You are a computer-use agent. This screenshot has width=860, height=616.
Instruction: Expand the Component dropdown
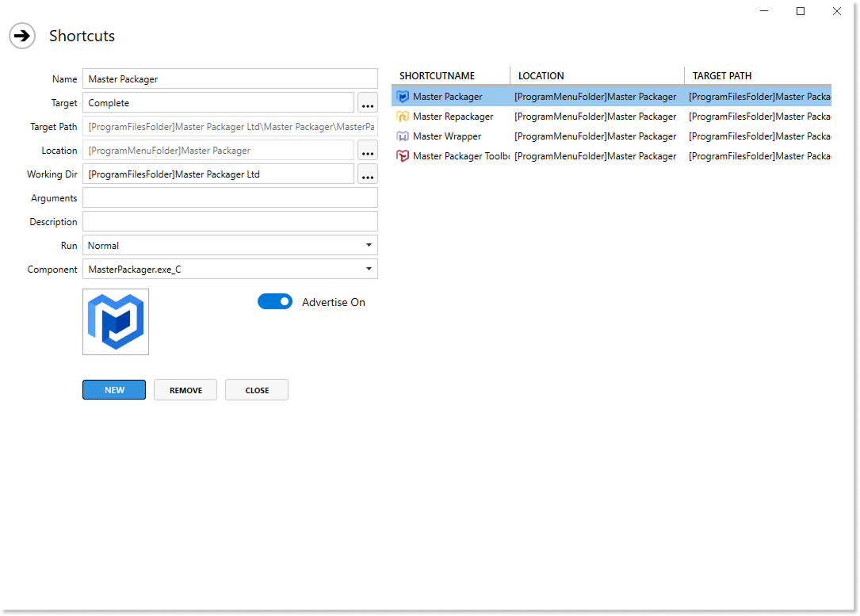[230, 270]
